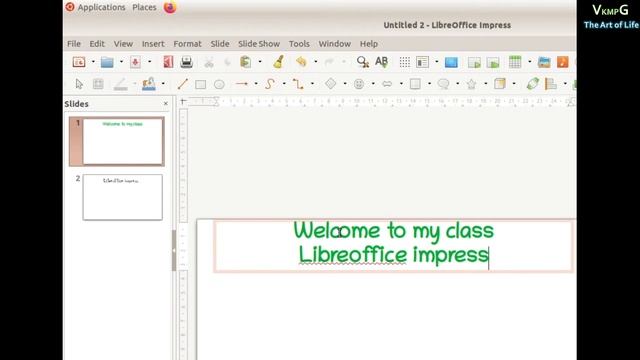The height and width of the screenshot is (360, 640).
Task: Launch Firefox from the top panel
Action: coord(170,7)
